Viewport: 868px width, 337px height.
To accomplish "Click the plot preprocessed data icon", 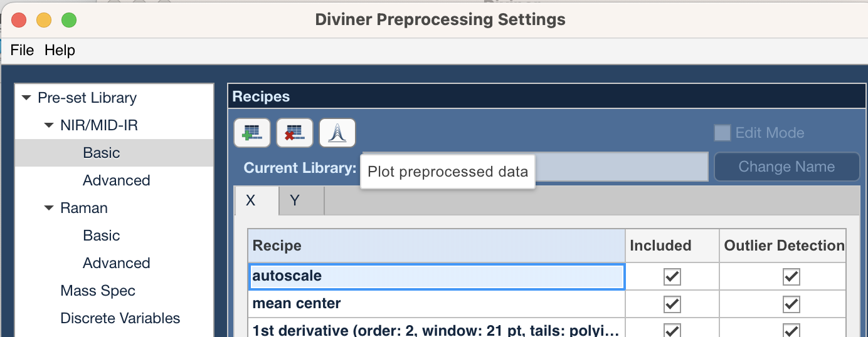I will pyautogui.click(x=337, y=133).
